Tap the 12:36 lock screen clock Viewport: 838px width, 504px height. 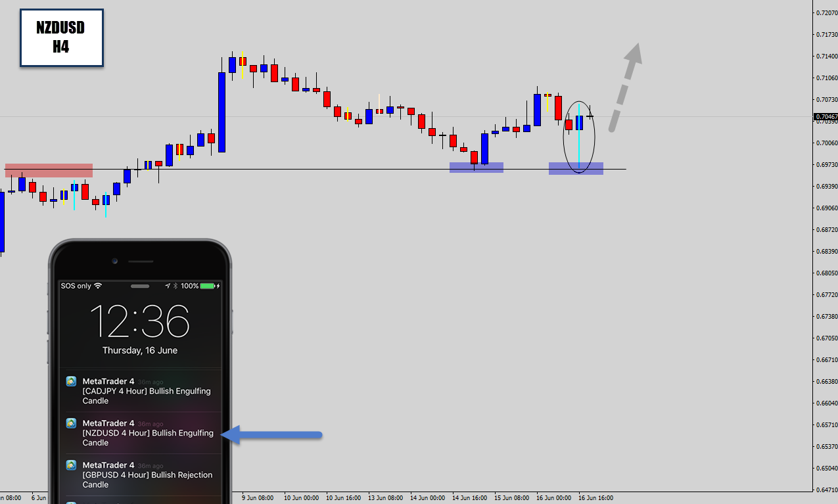(139, 321)
